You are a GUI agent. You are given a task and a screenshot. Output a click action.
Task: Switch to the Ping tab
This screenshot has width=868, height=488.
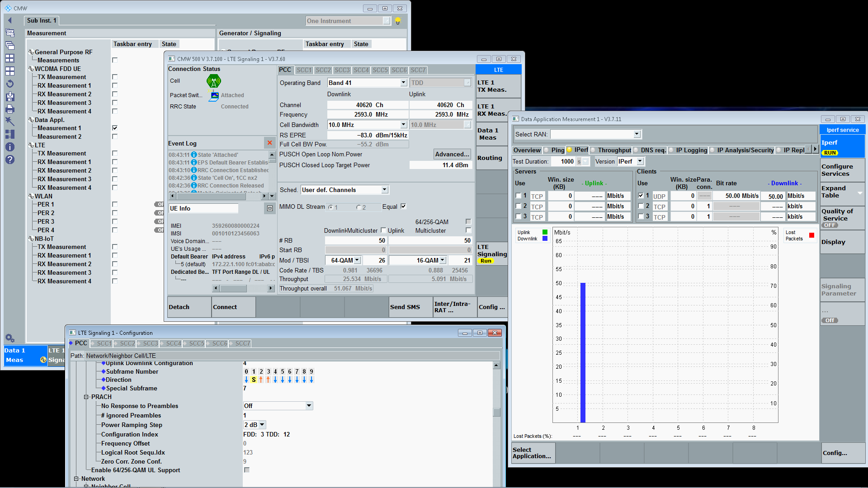coord(557,150)
